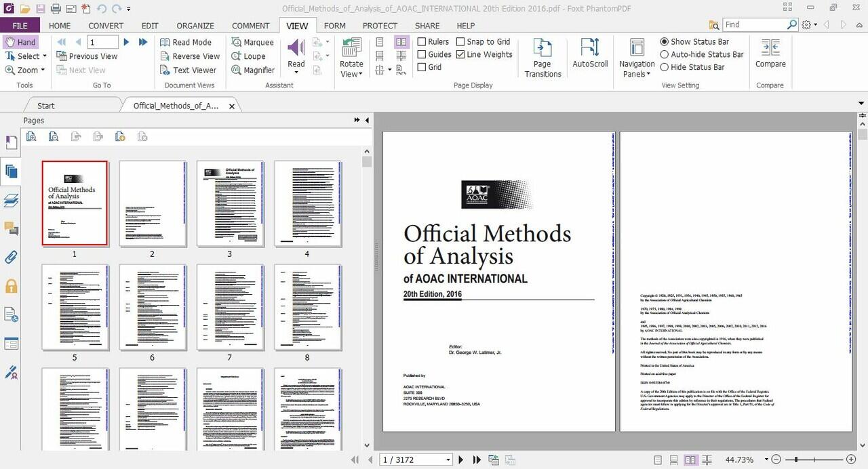Open the Read aloud dropdown

coord(296,73)
